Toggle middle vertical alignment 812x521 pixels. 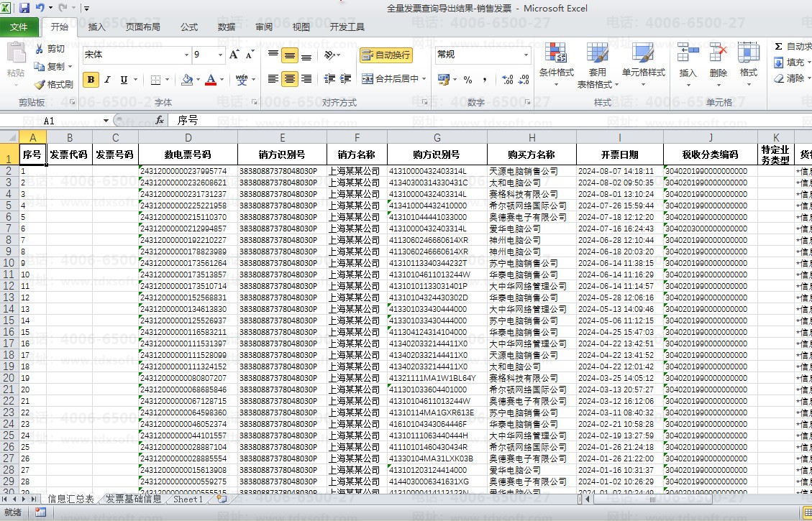(x=290, y=55)
